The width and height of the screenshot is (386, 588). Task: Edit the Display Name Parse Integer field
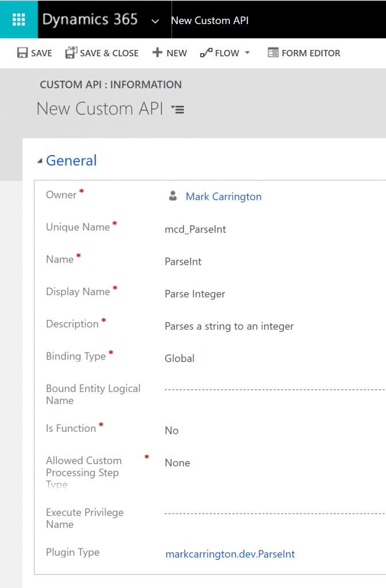coord(195,294)
